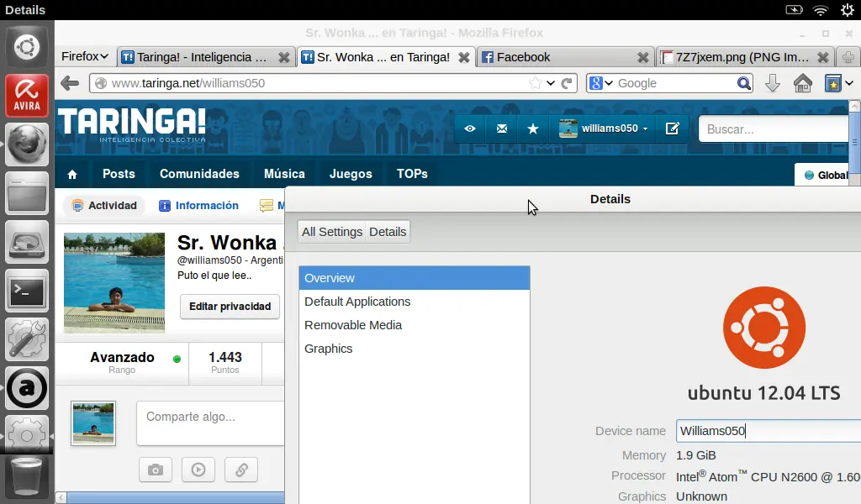Open the Trash in the launcher
861x504 pixels.
[x=26, y=476]
